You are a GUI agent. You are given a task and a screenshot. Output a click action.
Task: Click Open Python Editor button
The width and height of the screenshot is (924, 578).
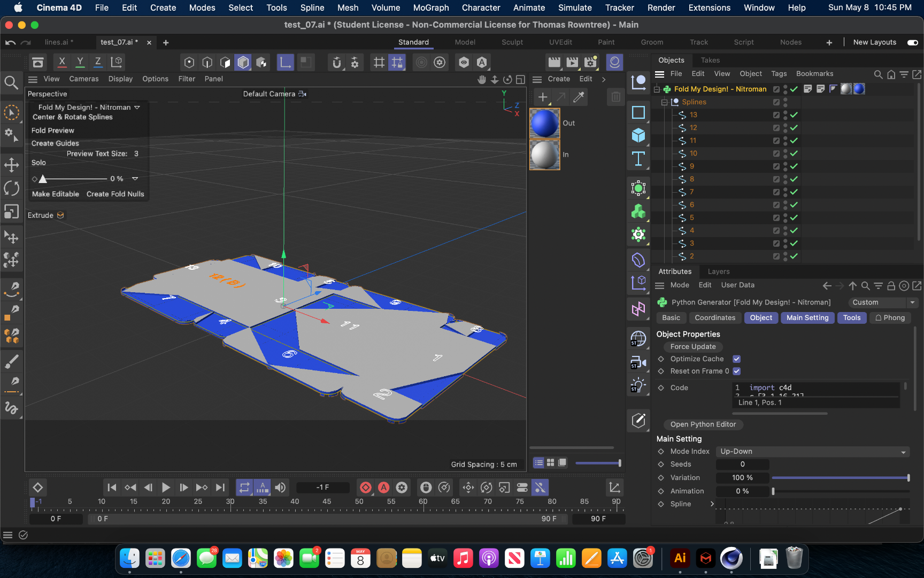pos(703,424)
